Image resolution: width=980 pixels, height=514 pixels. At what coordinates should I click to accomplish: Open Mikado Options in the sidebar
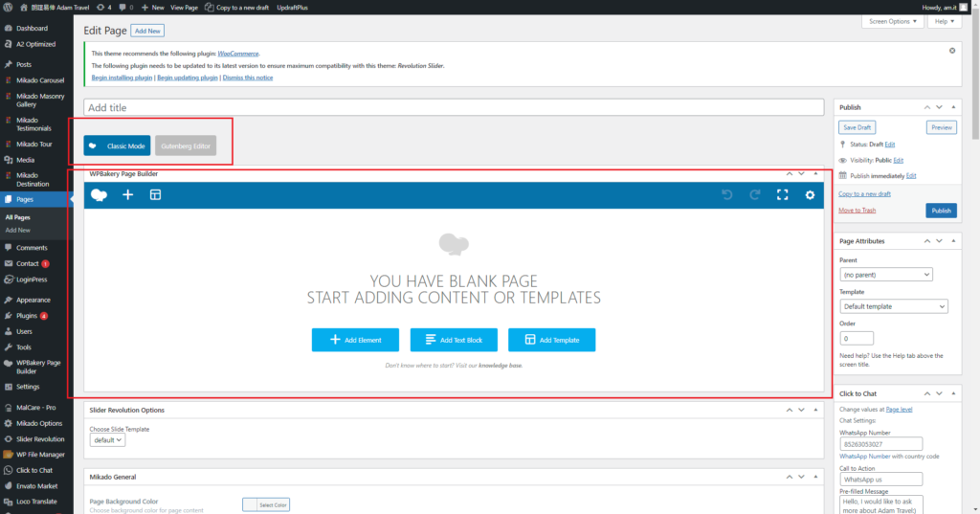pyautogui.click(x=36, y=423)
